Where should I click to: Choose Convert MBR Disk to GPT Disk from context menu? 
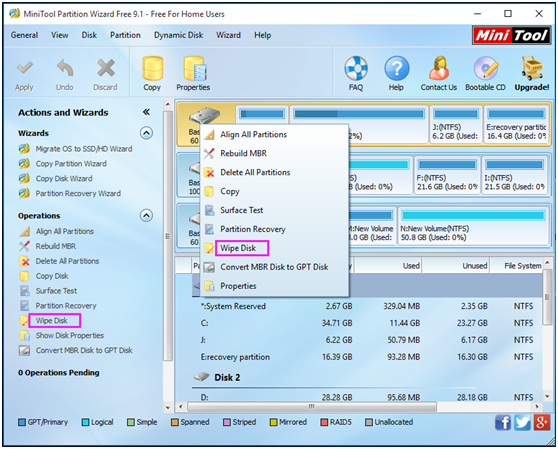pos(274,267)
